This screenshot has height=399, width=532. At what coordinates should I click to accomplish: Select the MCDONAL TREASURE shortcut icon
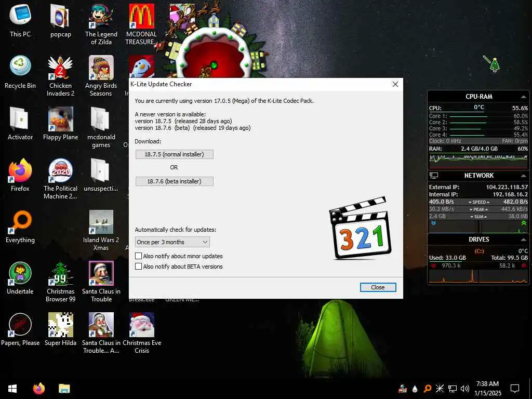[141, 24]
